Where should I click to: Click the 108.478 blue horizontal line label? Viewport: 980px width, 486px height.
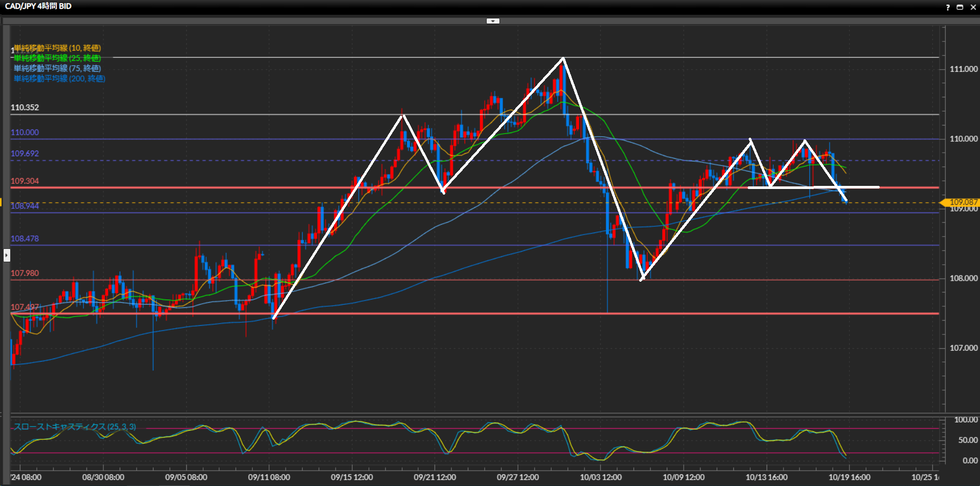click(25, 238)
